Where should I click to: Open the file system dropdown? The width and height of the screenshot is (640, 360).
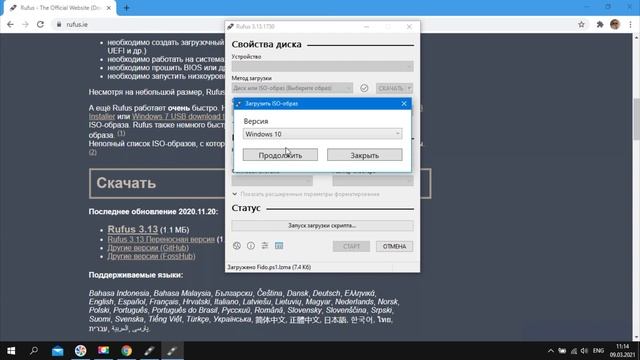[272, 181]
